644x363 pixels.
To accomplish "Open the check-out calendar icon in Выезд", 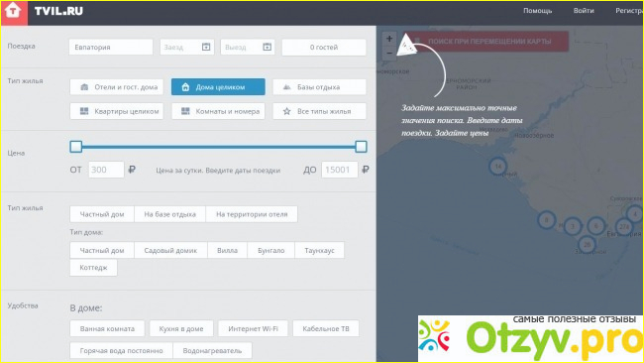I will 267,47.
